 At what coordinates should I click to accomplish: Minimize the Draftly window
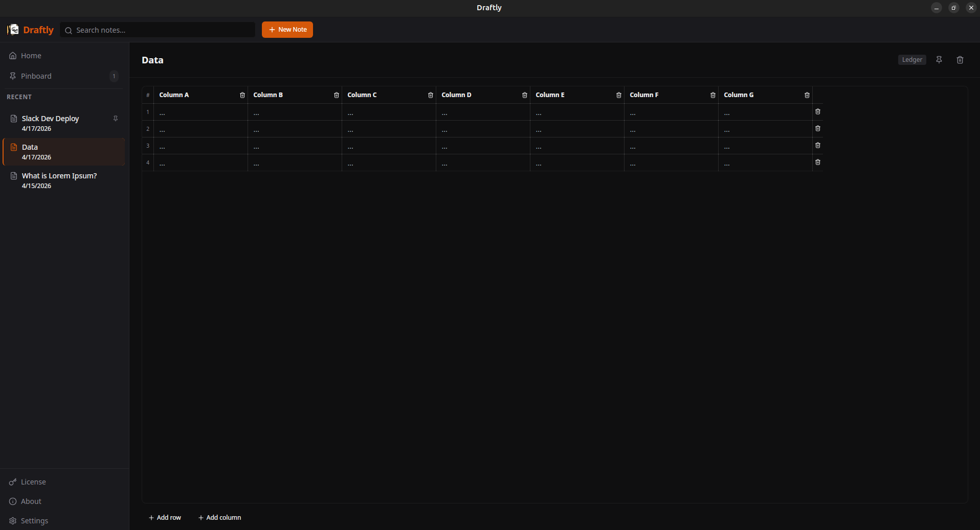pyautogui.click(x=937, y=8)
